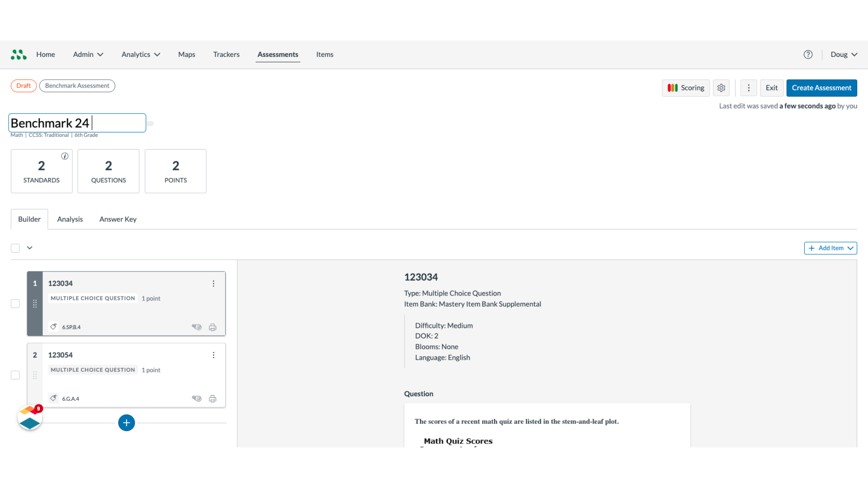Viewport: 868px width, 488px height.
Task: Click the three-dot overflow menu icon for item 1
Action: coord(213,284)
